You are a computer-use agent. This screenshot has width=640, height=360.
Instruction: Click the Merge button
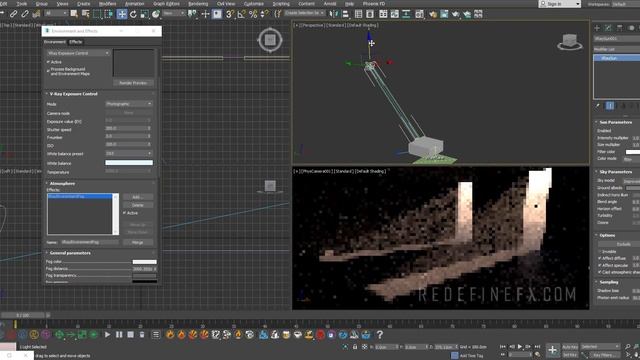[x=137, y=242]
